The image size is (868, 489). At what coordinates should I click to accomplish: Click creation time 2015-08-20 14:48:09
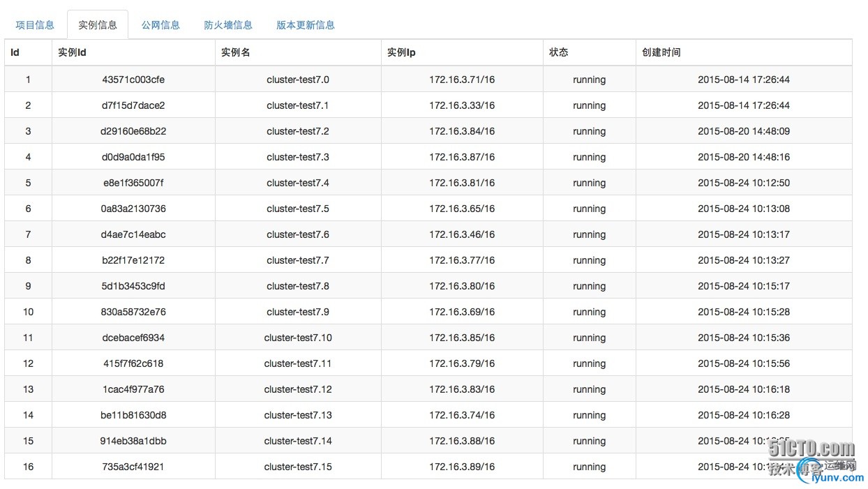[x=744, y=131]
